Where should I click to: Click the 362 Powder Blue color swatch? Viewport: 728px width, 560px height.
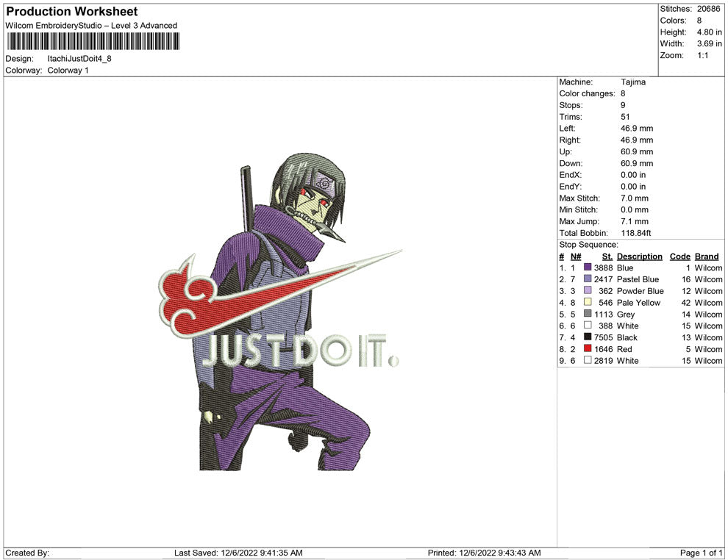[x=588, y=290]
